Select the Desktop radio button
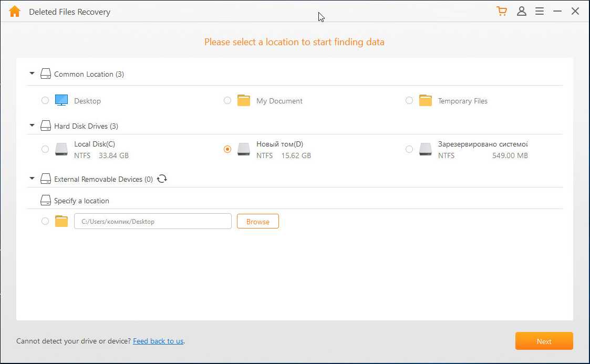This screenshot has height=364, width=590. coord(45,100)
